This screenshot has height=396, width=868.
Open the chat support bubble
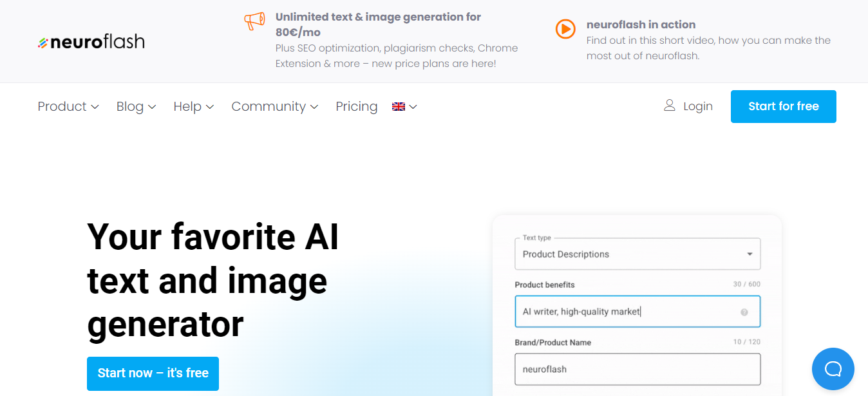pyautogui.click(x=833, y=369)
